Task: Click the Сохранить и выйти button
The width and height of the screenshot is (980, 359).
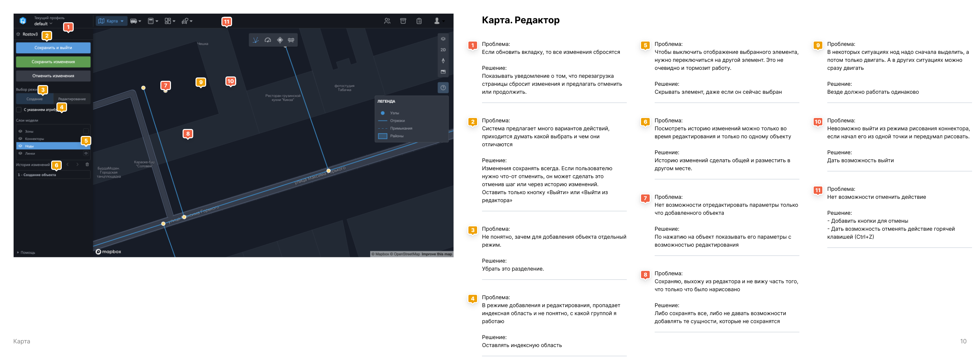Action: [x=53, y=48]
